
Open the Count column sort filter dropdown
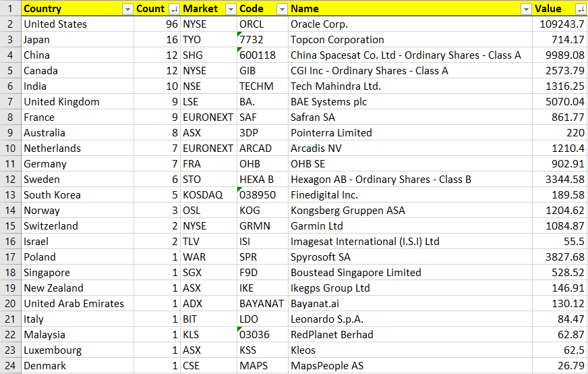pos(175,9)
